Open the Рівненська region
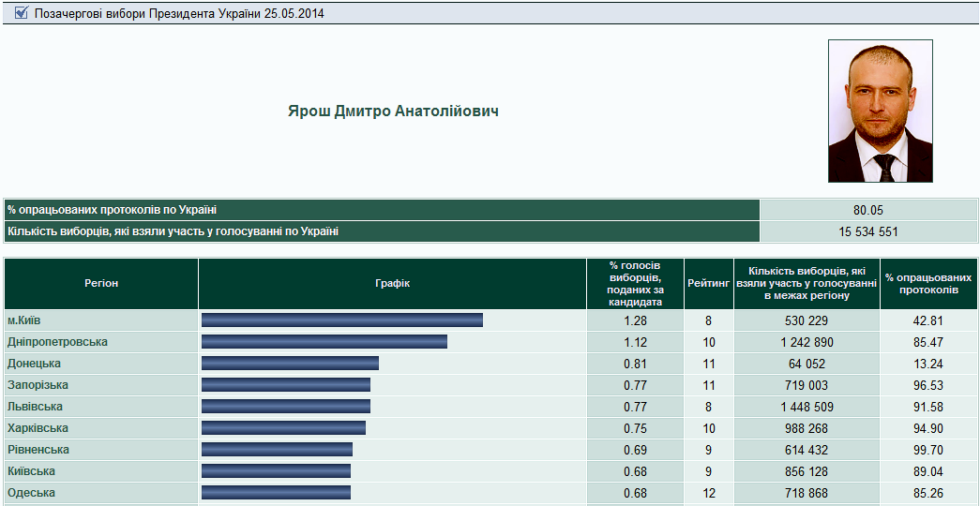980x506 pixels. coord(38,450)
